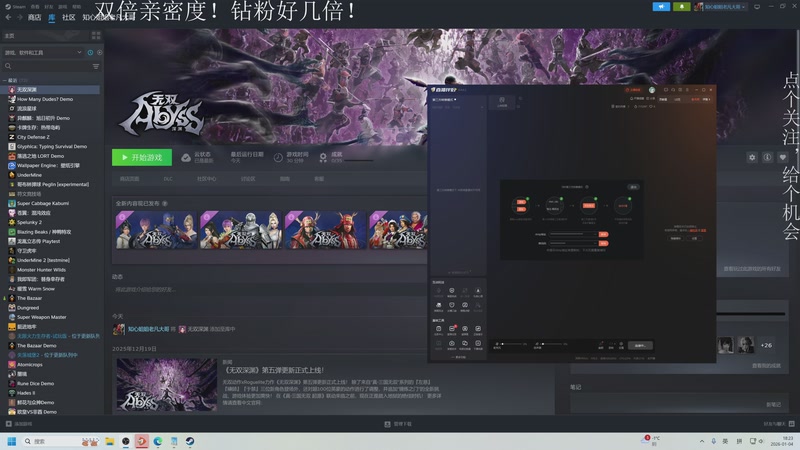The width and height of the screenshot is (800, 450).
Task: Click the 主页 library home button
Action: pyautogui.click(x=45, y=35)
